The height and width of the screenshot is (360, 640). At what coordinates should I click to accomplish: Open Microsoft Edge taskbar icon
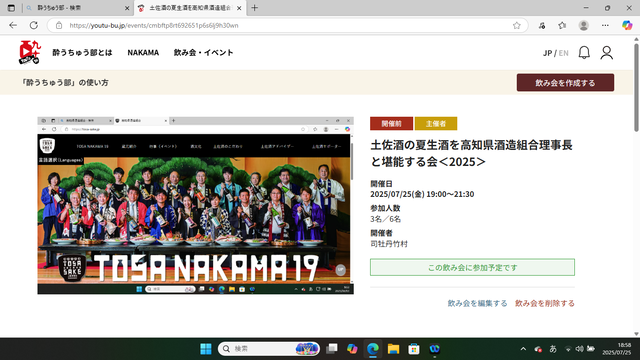(x=373, y=349)
